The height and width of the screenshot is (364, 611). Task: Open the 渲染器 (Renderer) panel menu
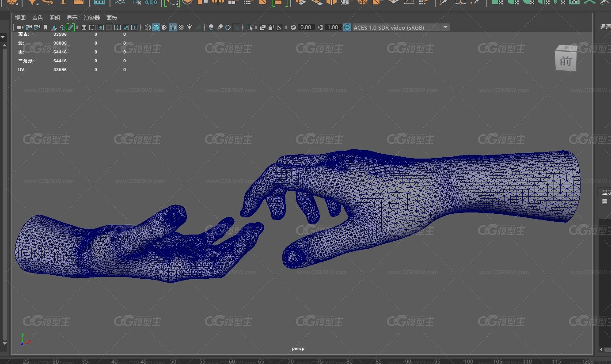coord(92,18)
